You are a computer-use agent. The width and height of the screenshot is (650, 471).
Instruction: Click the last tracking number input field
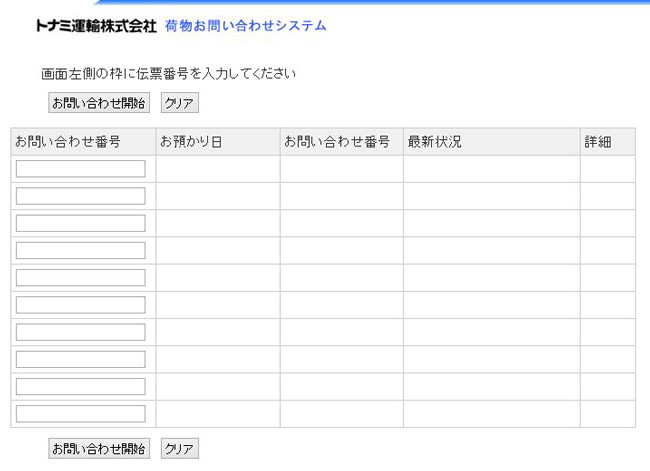(x=81, y=414)
